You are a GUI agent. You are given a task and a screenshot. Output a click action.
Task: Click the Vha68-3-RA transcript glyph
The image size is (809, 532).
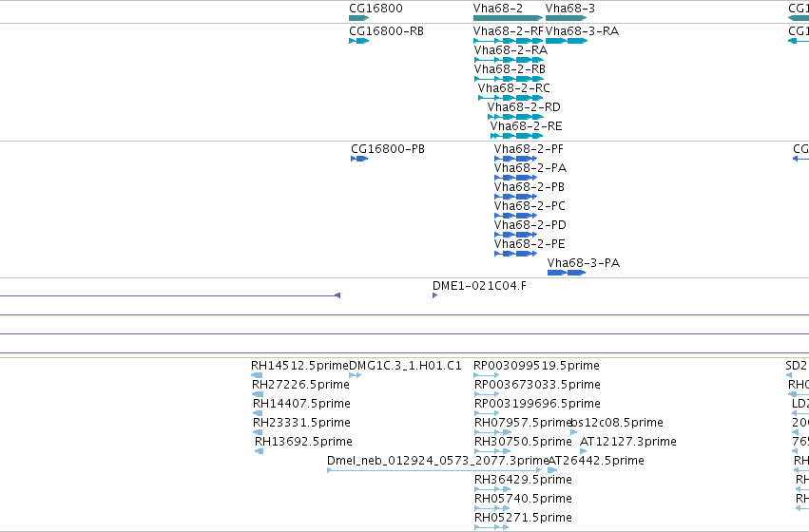[567, 41]
